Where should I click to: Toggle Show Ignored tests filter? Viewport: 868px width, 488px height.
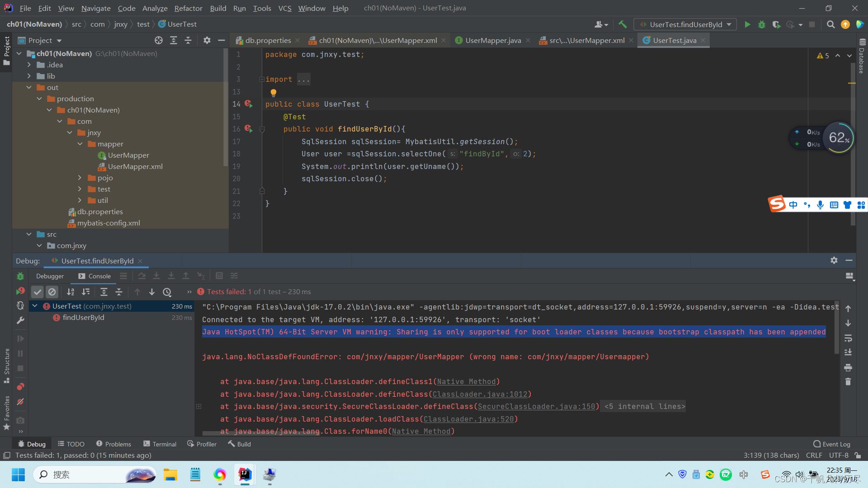52,292
